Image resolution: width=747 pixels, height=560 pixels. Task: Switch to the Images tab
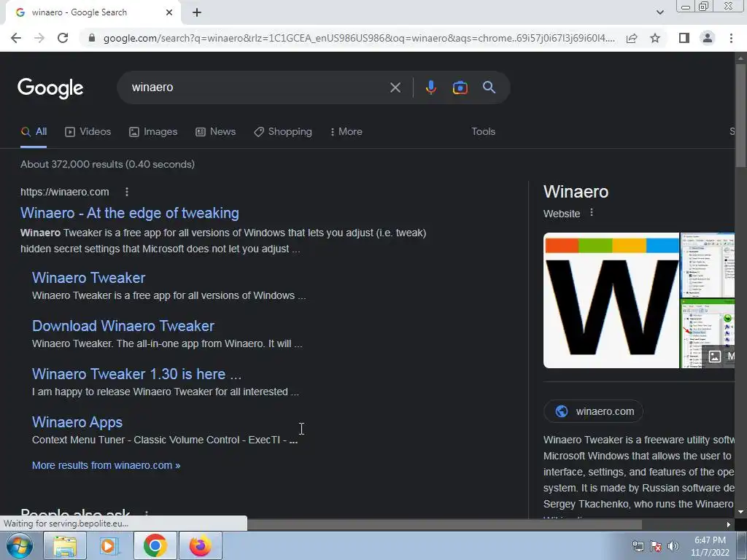tap(153, 132)
